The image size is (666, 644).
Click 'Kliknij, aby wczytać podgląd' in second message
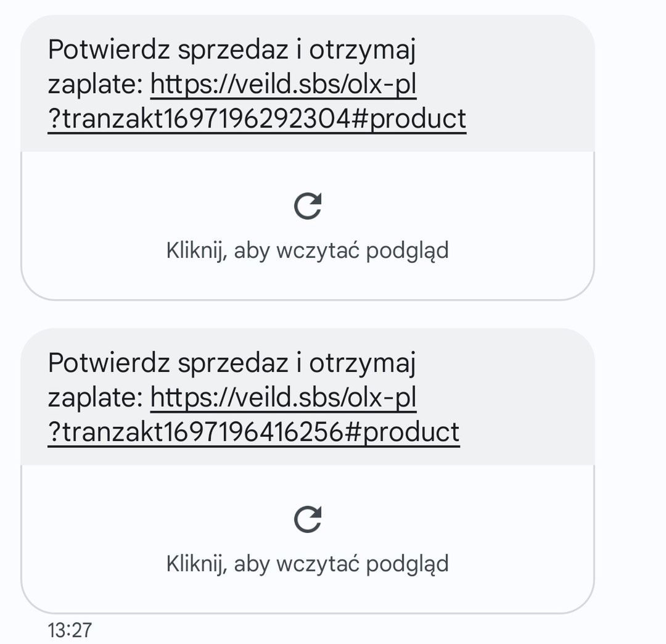pos(307,563)
